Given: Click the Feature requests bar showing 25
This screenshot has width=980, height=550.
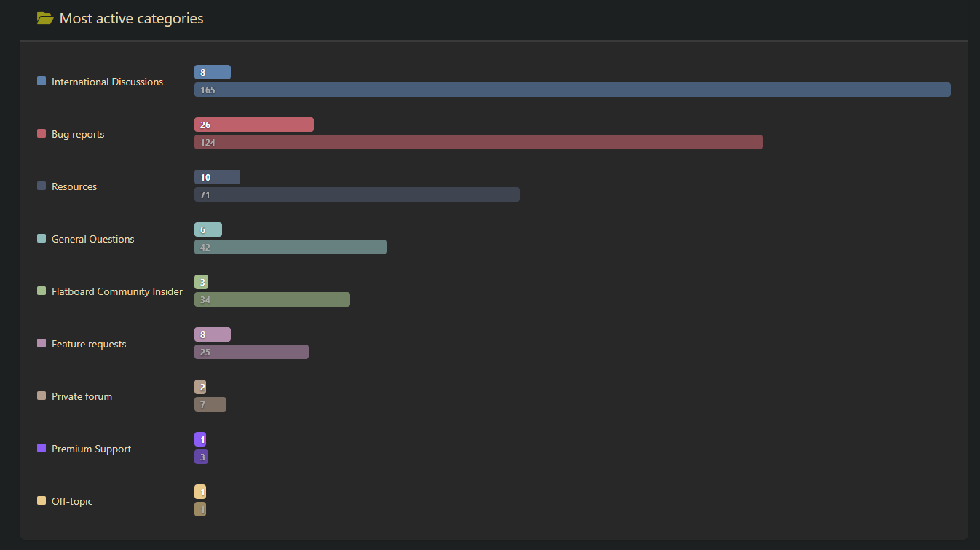Looking at the screenshot, I should [251, 352].
